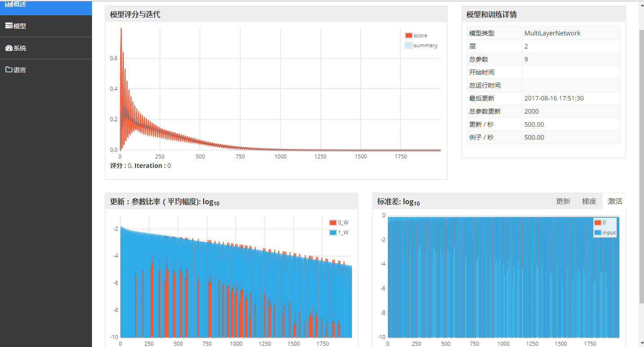The height and width of the screenshot is (347, 644).
Task: Click the 模型和训练详情 panel title
Action: pyautogui.click(x=491, y=14)
